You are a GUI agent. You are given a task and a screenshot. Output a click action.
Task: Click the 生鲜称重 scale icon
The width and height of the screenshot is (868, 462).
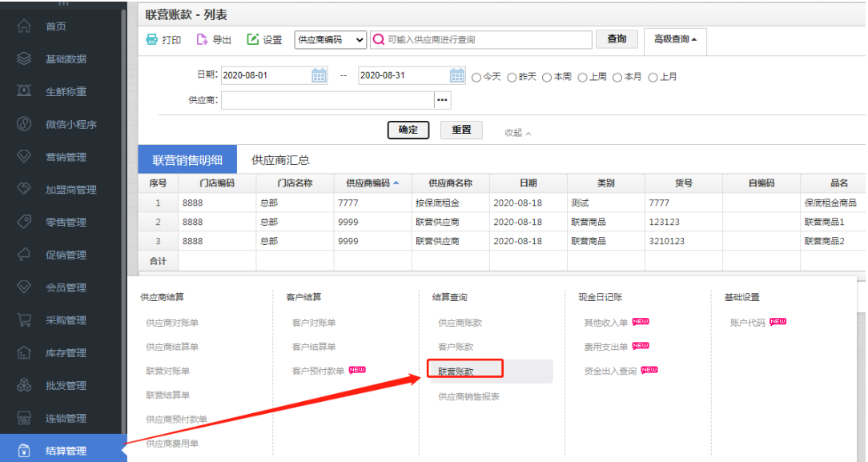[24, 91]
